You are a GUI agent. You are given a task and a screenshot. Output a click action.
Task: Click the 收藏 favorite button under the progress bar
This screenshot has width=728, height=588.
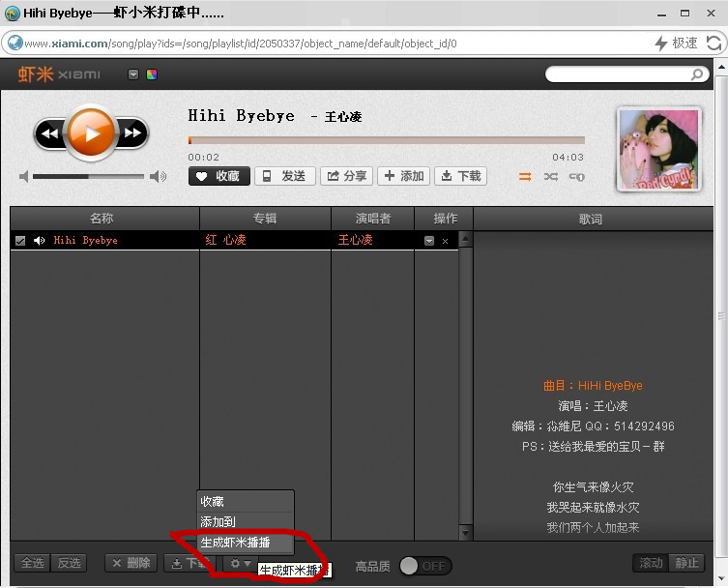(219, 176)
